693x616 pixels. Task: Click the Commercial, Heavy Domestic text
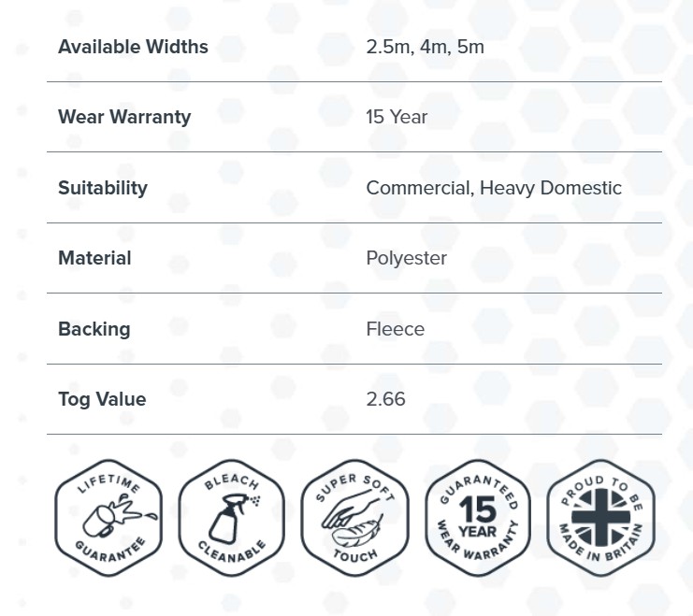[494, 188]
